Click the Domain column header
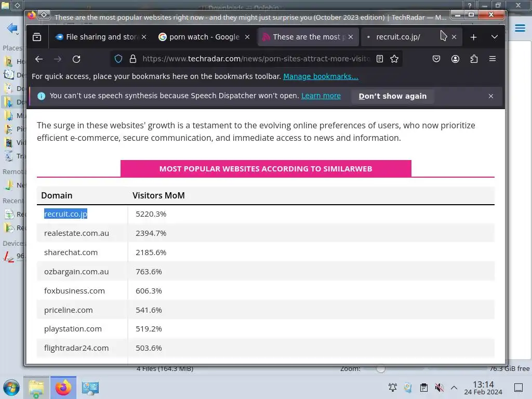Viewport: 532px width, 399px height. point(57,195)
